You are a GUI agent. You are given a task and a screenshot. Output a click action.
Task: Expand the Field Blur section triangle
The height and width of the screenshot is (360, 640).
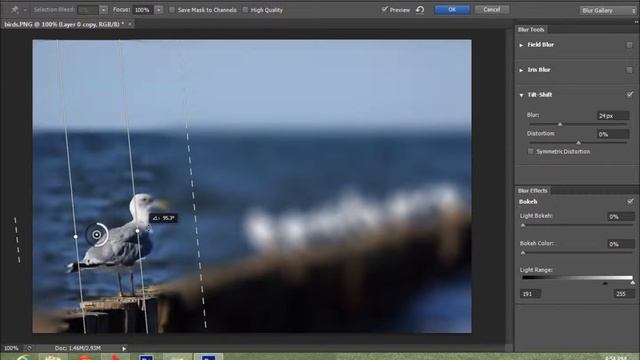tap(521, 45)
